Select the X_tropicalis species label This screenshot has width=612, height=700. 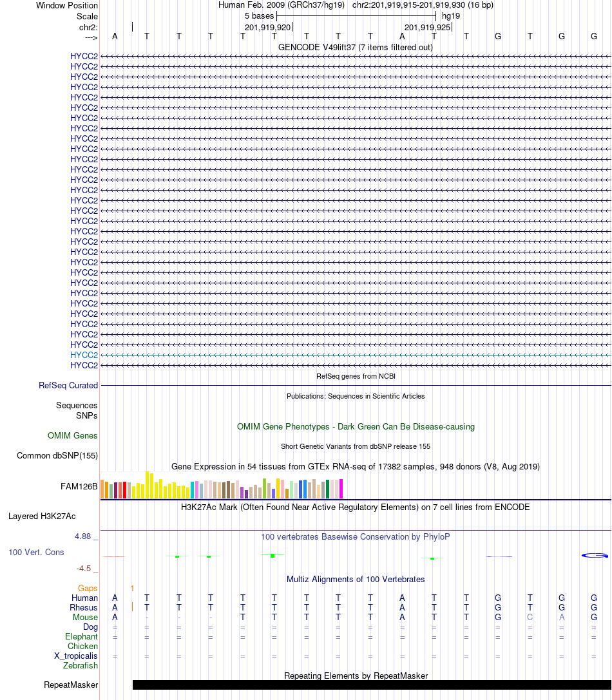coord(76,656)
